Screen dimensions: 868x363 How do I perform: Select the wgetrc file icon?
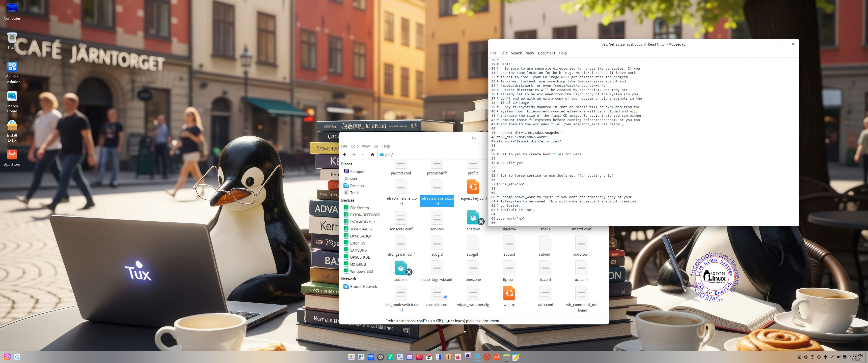509,293
